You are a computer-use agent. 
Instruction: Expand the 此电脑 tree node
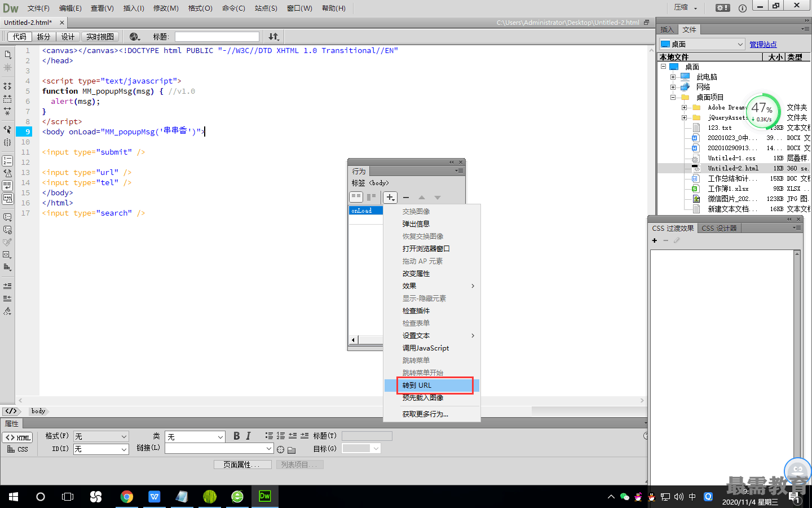point(673,77)
